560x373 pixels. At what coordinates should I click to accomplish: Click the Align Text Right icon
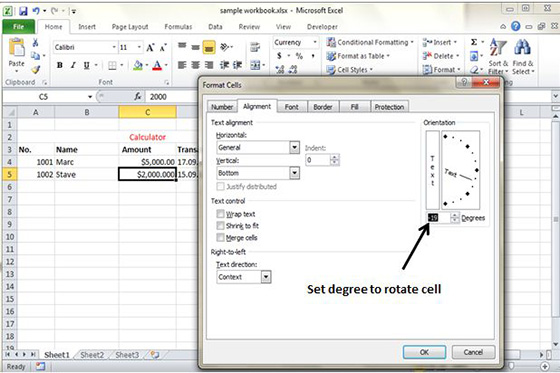coord(209,65)
